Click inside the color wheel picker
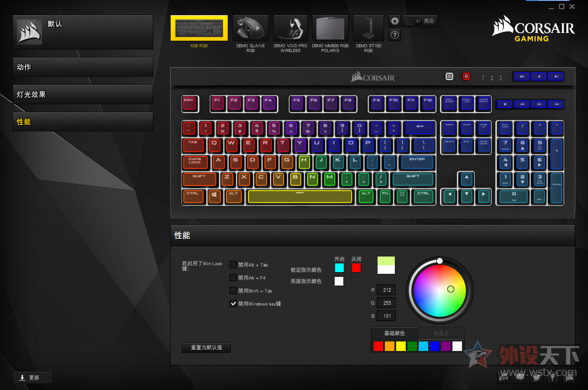Image resolution: width=588 pixels, height=390 pixels. coord(439,291)
